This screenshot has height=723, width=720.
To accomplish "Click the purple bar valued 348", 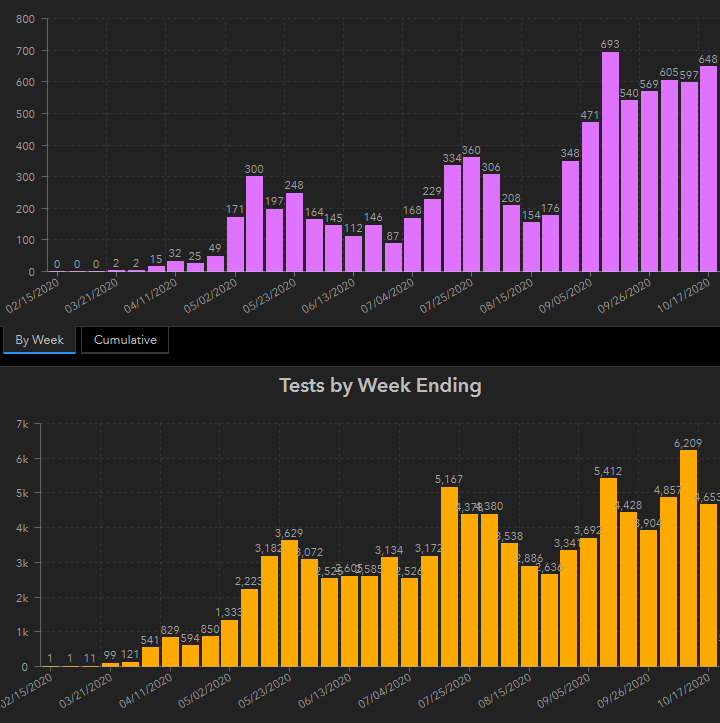I will pos(570,216).
